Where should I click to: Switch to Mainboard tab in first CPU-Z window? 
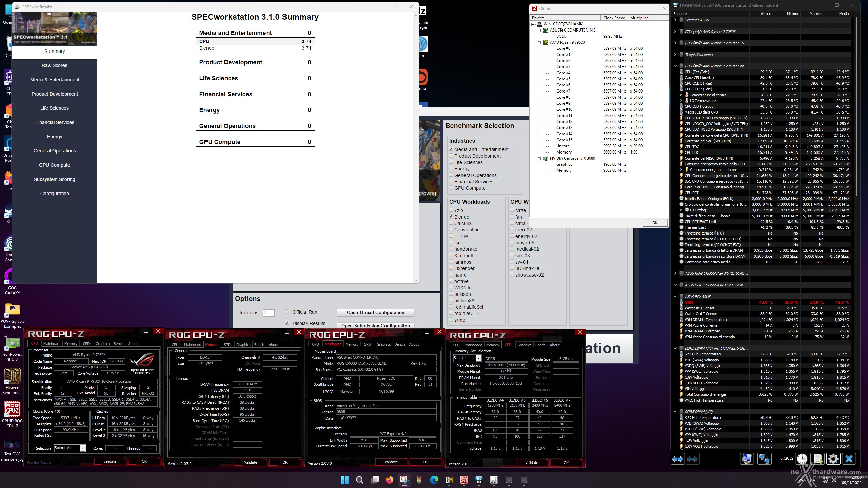52,344
